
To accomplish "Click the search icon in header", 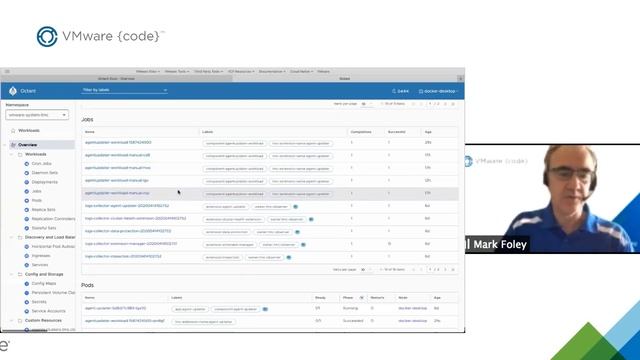I will (x=394, y=91).
